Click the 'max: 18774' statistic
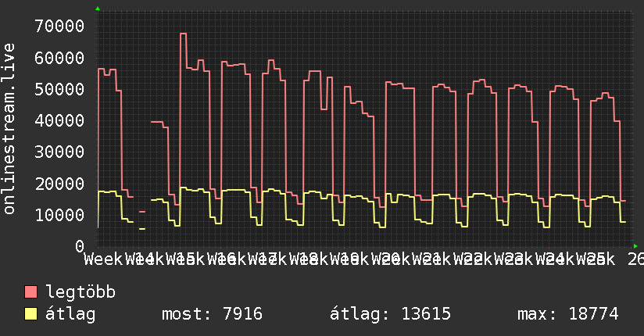644x336 pixels. [x=567, y=314]
